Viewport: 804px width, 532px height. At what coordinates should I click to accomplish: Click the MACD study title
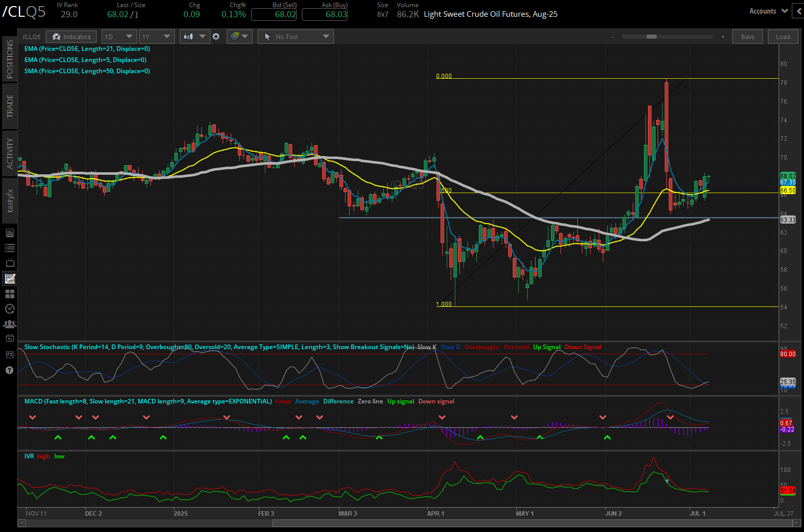(x=148, y=401)
